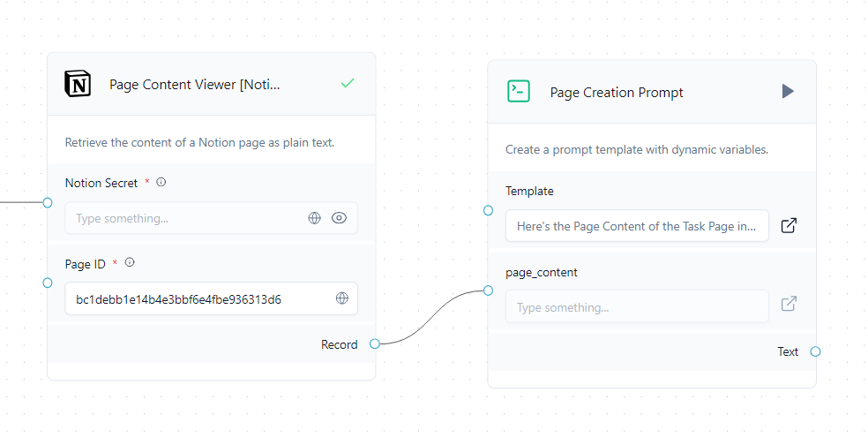The image size is (868, 445).
Task: Click the Template text field
Action: click(x=635, y=226)
